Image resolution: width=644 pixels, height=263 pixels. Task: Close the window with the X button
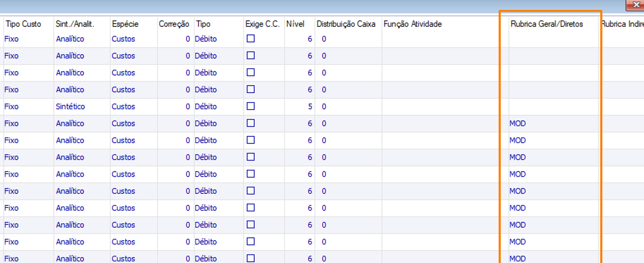tap(636, 5)
